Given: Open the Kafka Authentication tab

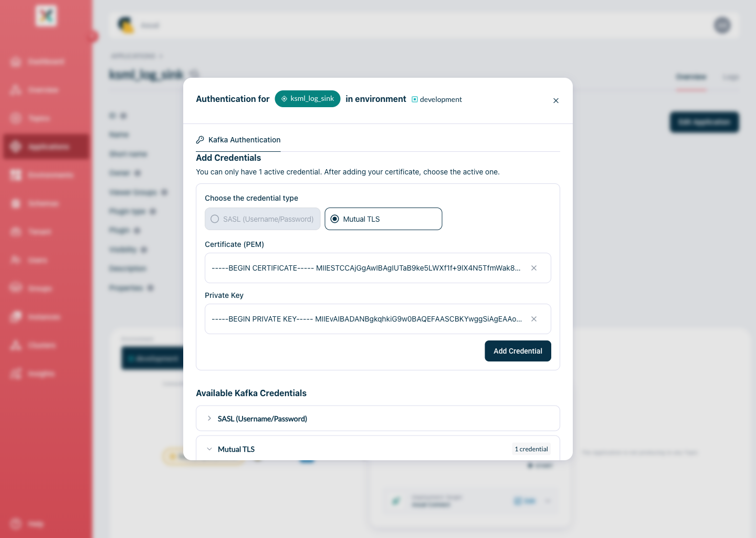Looking at the screenshot, I should click(238, 140).
